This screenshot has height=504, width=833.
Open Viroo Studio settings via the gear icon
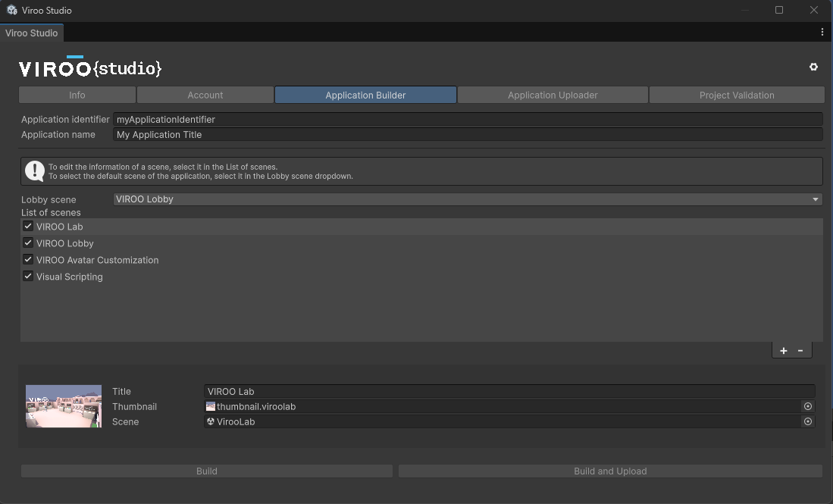[x=813, y=67]
